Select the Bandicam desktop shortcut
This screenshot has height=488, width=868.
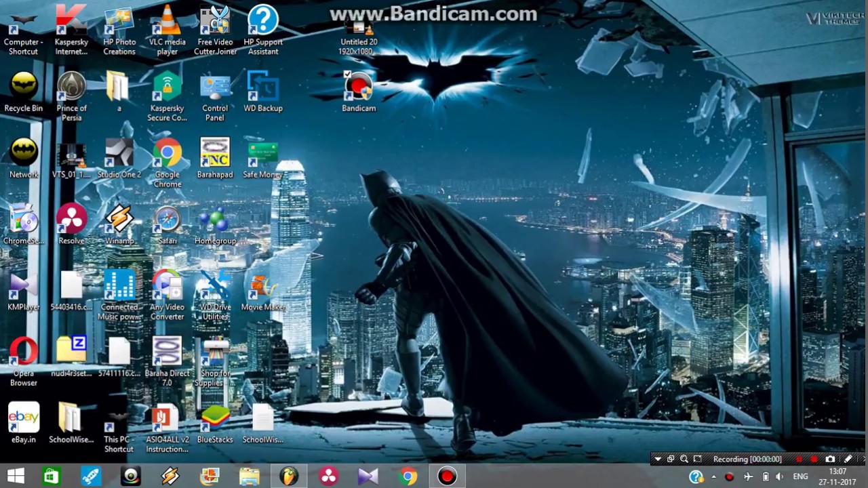click(359, 92)
